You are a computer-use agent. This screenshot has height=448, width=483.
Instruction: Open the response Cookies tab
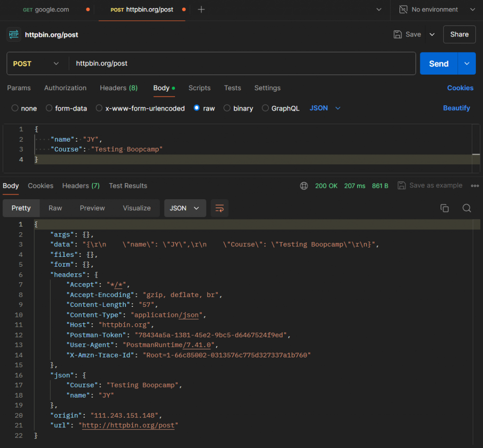(41, 186)
